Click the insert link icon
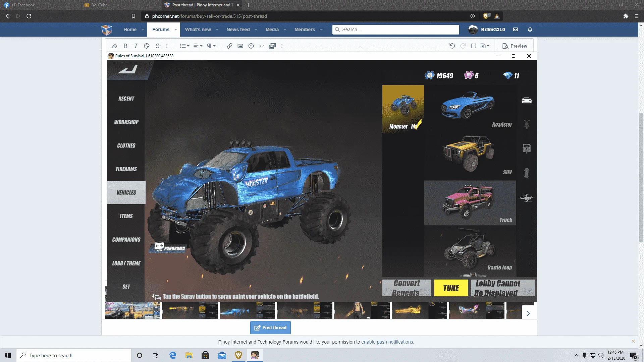Image resolution: width=644 pixels, height=362 pixels. (x=229, y=46)
